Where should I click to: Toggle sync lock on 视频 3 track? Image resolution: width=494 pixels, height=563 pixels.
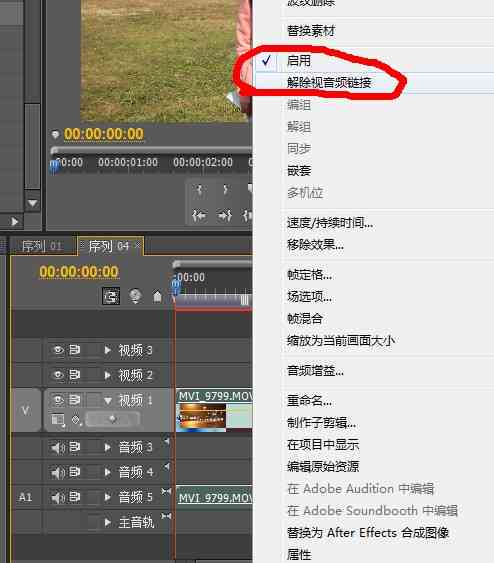tap(75, 350)
